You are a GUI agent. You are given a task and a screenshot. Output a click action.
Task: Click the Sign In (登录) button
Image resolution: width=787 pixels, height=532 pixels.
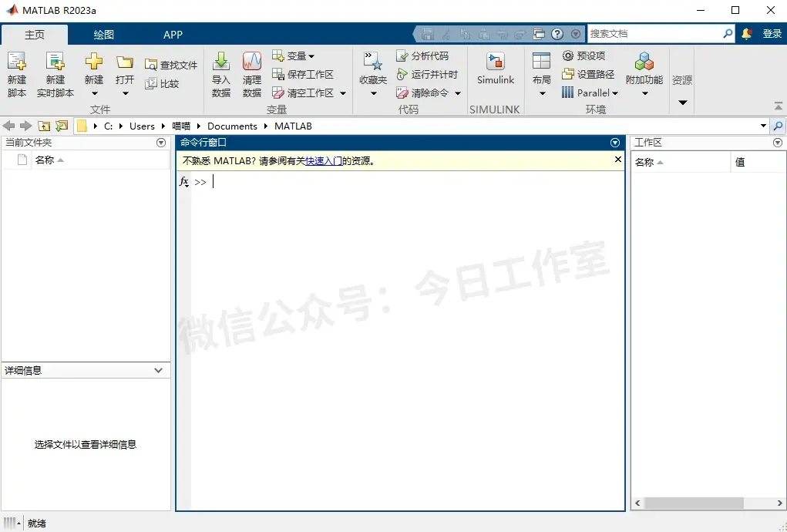point(772,34)
